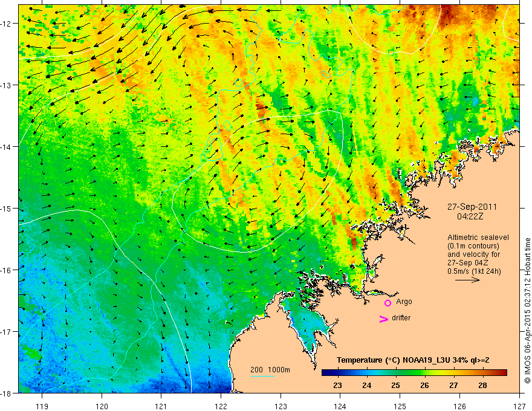Click longitude axis label 126

click(x=459, y=406)
